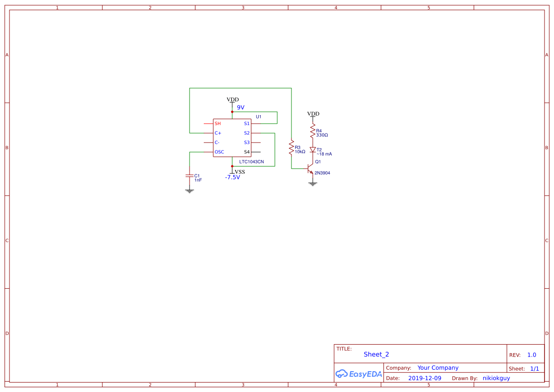This screenshot has width=554, height=392.
Task: Click the red junction dot at VSS
Action: click(232, 166)
